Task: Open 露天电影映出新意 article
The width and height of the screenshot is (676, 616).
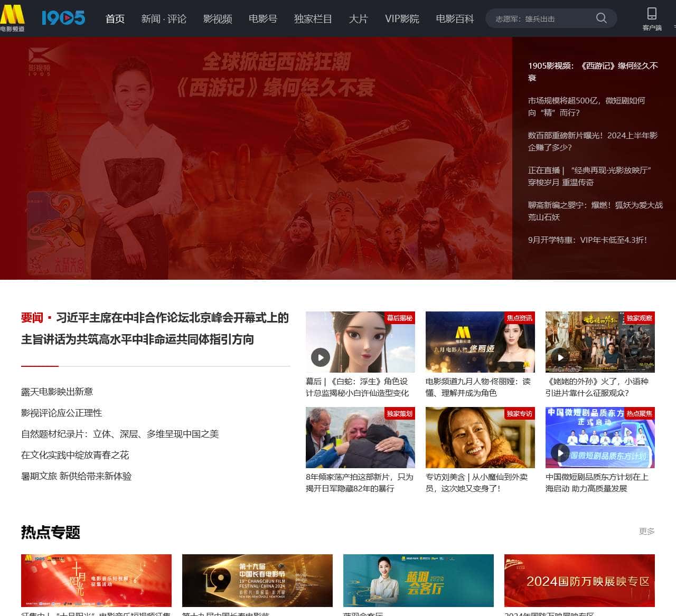Action: click(57, 392)
